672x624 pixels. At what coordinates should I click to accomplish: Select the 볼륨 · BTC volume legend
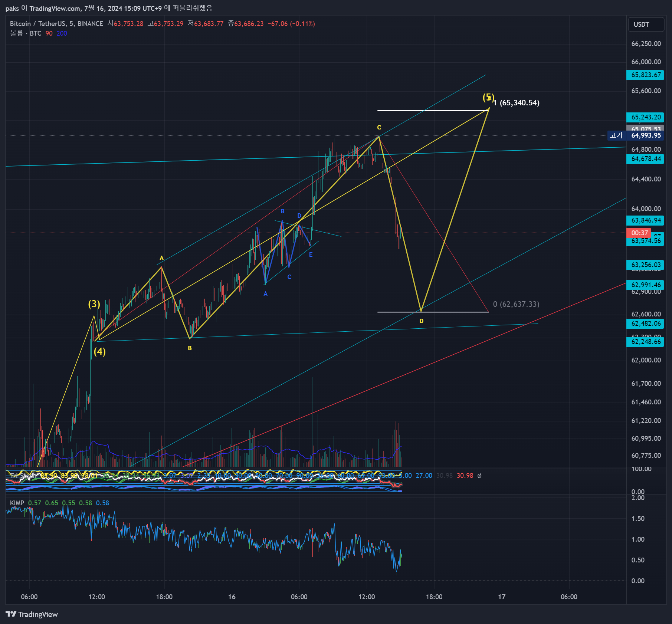(26, 33)
